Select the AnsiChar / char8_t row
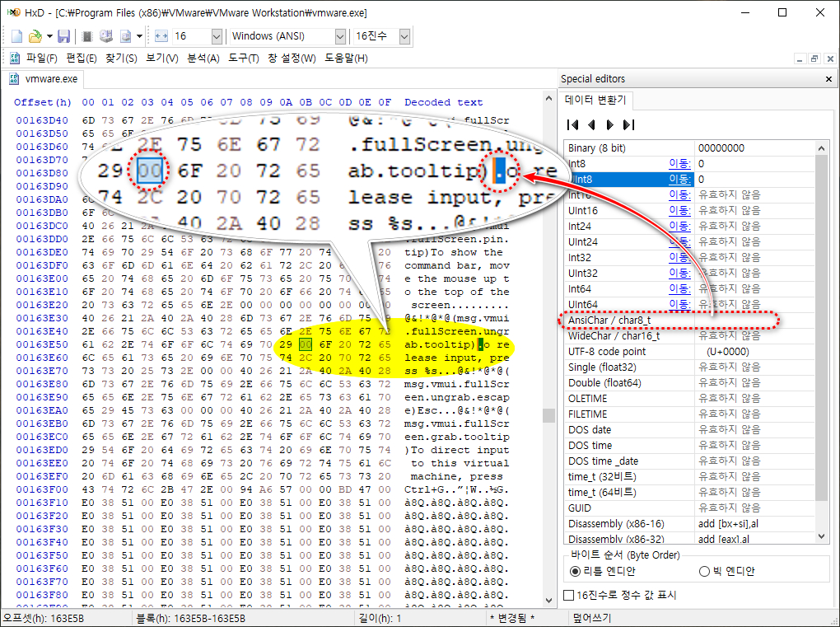Screen dimensions: 840x627 click(x=689, y=320)
